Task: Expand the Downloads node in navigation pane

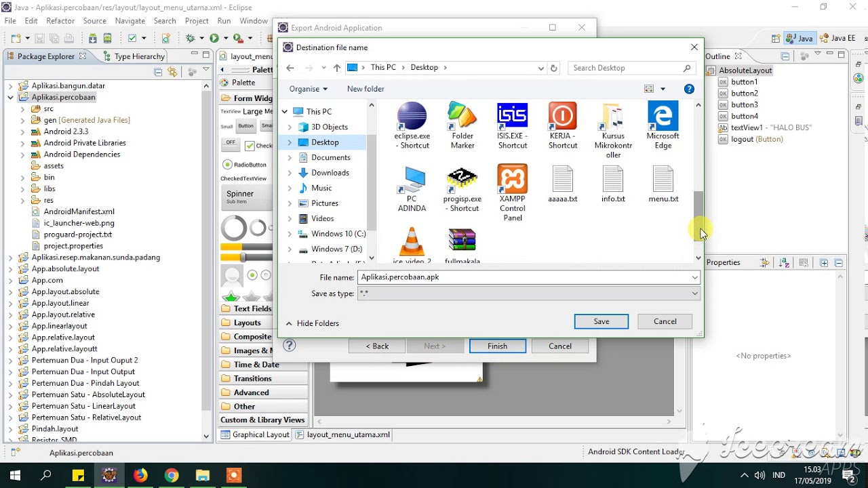Action: coord(290,173)
